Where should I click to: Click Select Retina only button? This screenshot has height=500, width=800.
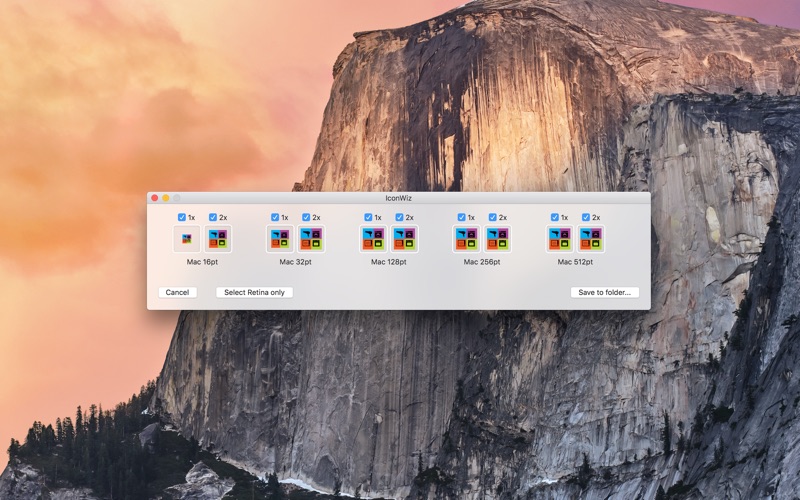(255, 292)
